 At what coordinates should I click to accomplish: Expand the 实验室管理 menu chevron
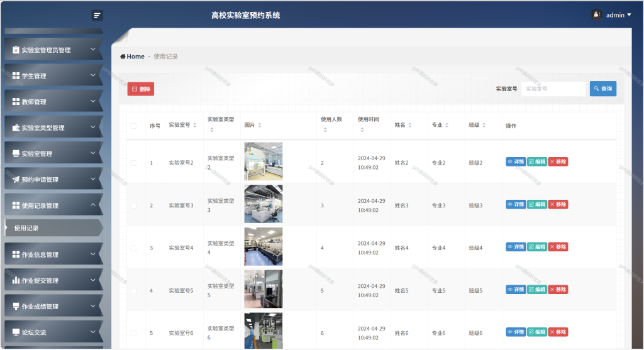[93, 153]
